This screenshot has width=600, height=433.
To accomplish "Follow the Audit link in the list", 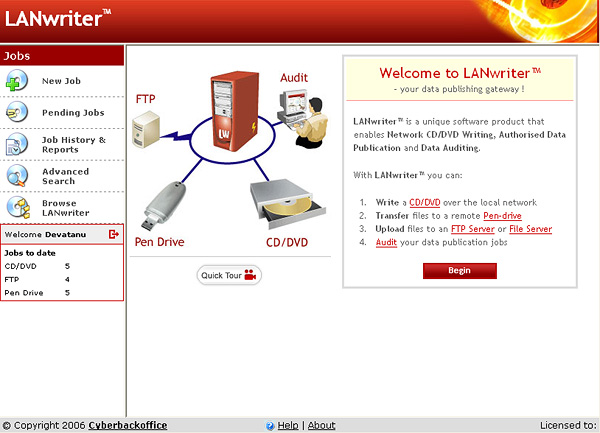I will 386,242.
